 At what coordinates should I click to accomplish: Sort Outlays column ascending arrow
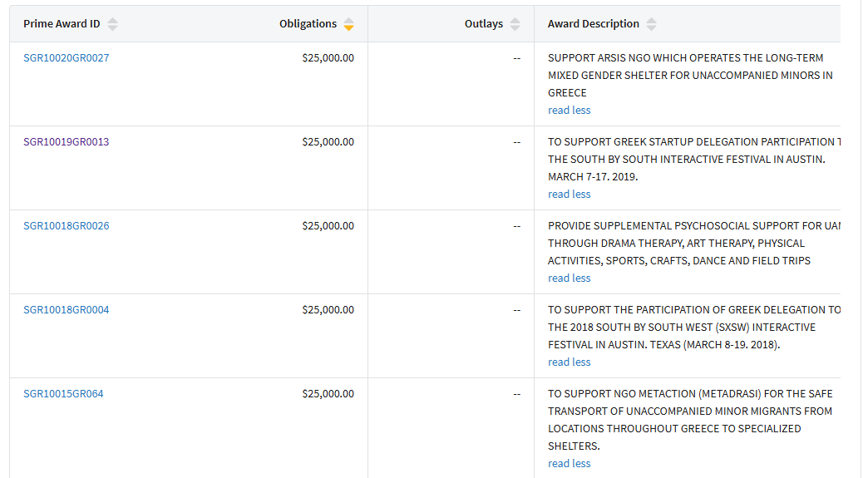pos(515,20)
